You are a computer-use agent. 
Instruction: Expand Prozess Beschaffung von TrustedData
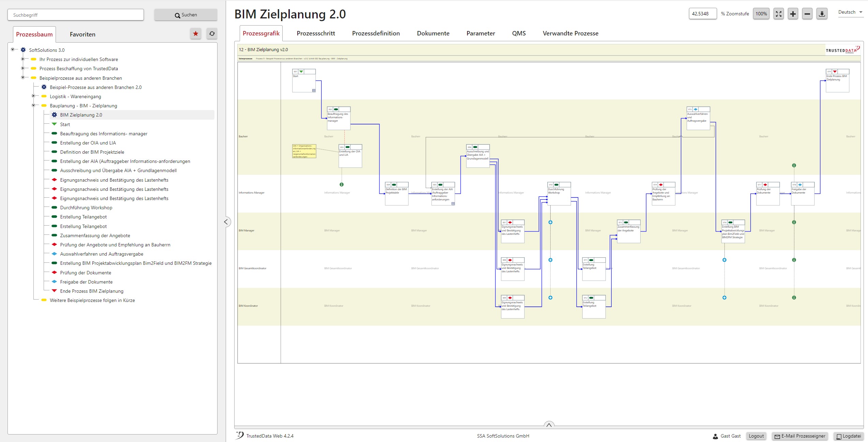[23, 68]
